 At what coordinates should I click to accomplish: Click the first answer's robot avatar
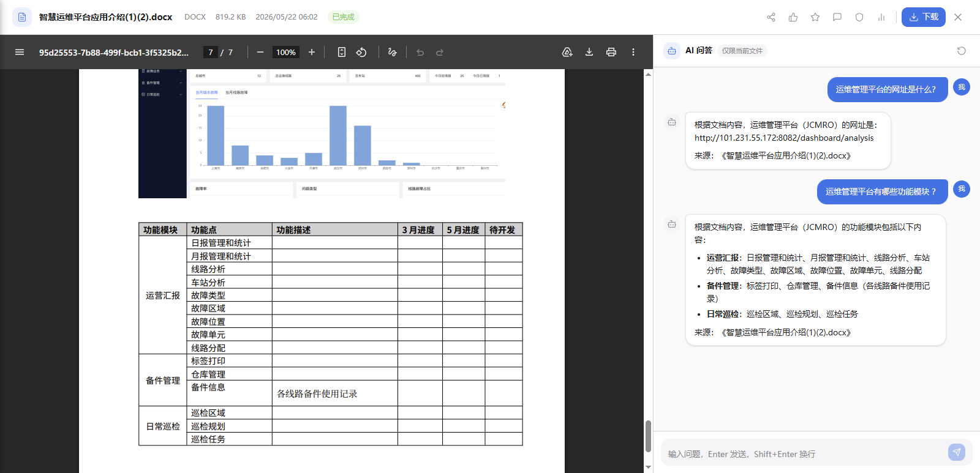click(672, 122)
